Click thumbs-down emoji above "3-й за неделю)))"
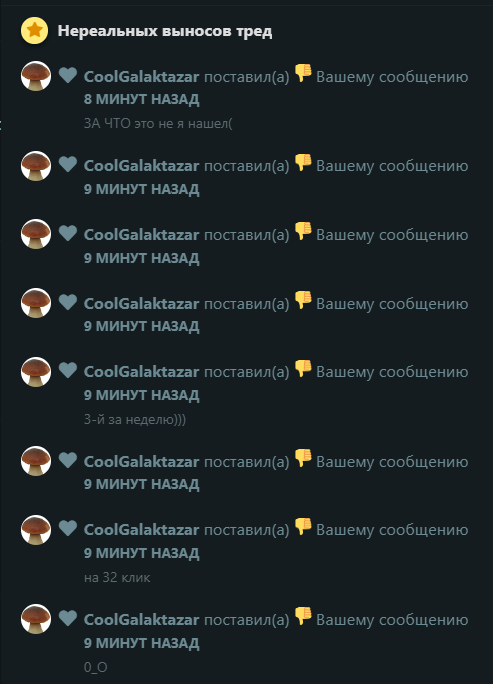493x684 pixels. [303, 368]
